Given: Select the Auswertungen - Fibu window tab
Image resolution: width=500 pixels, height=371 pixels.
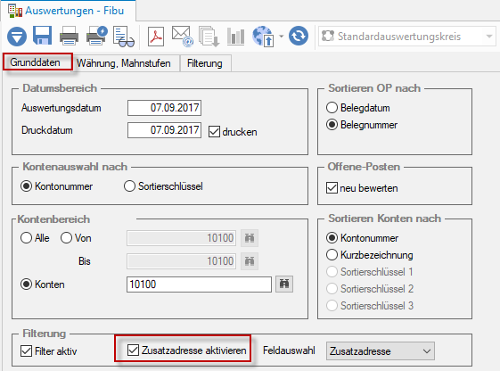Looking at the screenshot, I should pos(68,11).
